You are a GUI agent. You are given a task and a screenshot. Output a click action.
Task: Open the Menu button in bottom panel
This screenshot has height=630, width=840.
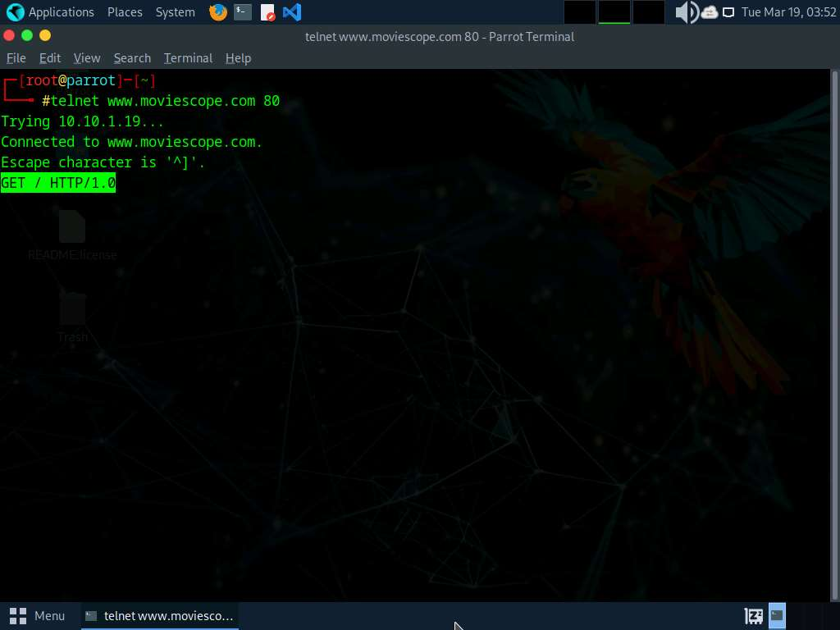coord(37,615)
